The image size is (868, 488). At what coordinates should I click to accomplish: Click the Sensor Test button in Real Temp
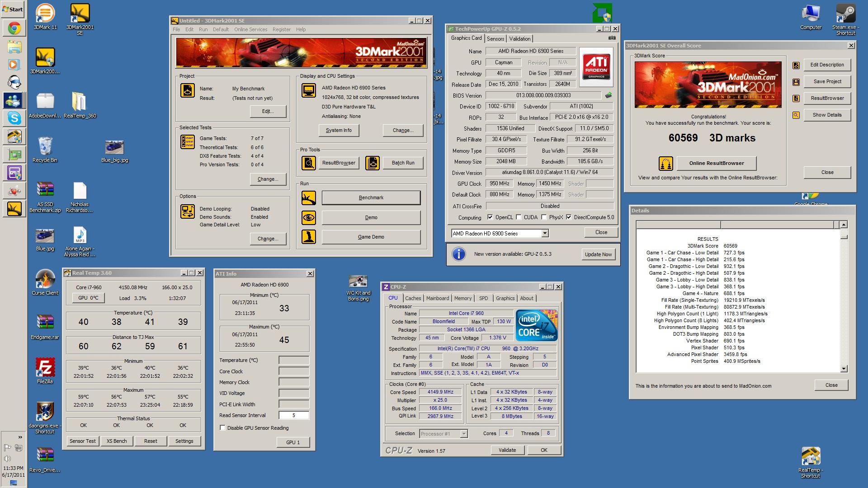point(83,441)
